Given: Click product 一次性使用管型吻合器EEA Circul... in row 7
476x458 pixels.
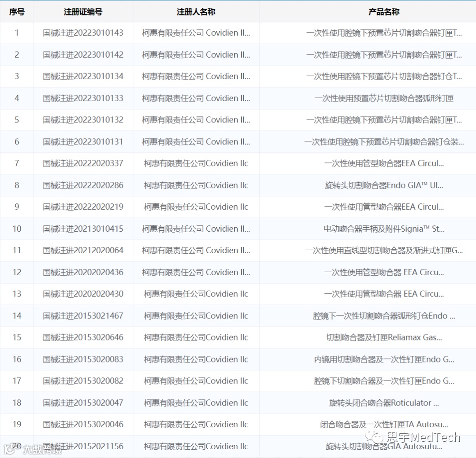Looking at the screenshot, I should coord(384,163).
